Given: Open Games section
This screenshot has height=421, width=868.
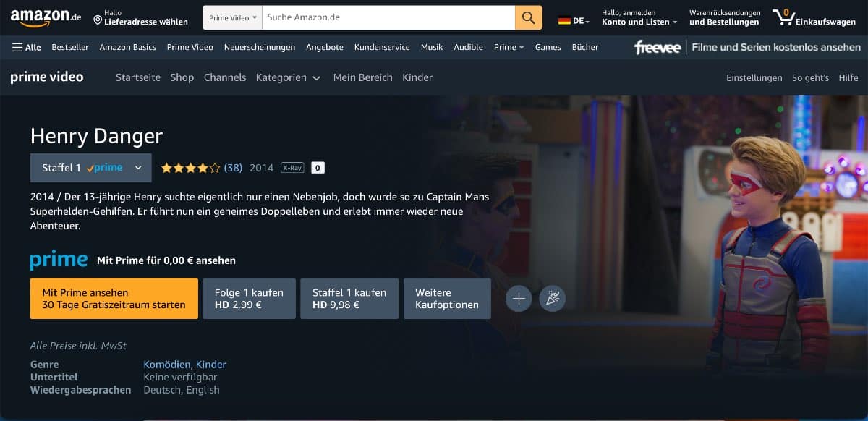Looking at the screenshot, I should click(x=548, y=47).
